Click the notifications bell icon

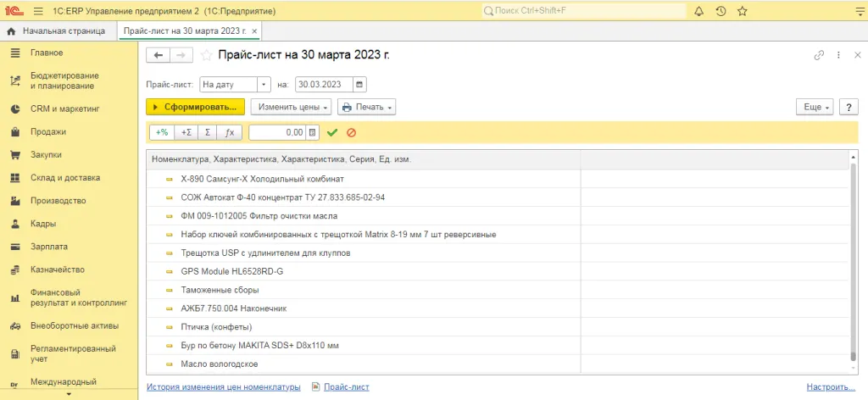698,12
